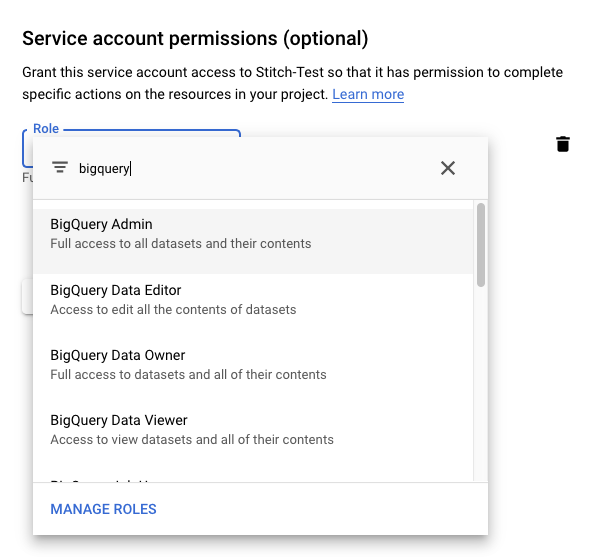Image resolution: width=592 pixels, height=559 pixels.
Task: Click 'Full access to all datasets and their contents'
Action: coord(181,243)
